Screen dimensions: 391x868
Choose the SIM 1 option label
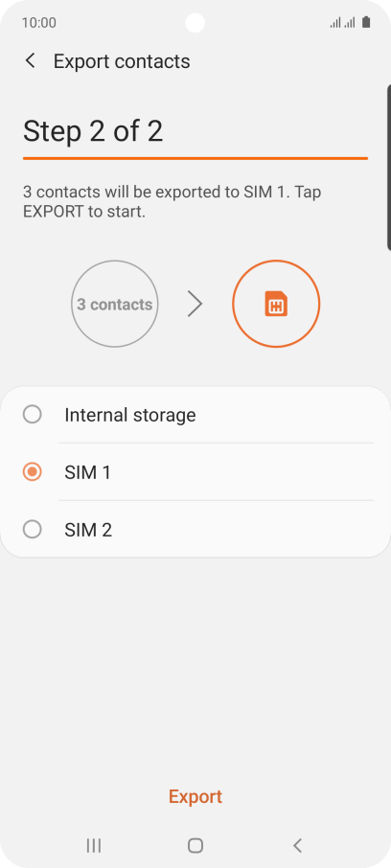point(87,472)
